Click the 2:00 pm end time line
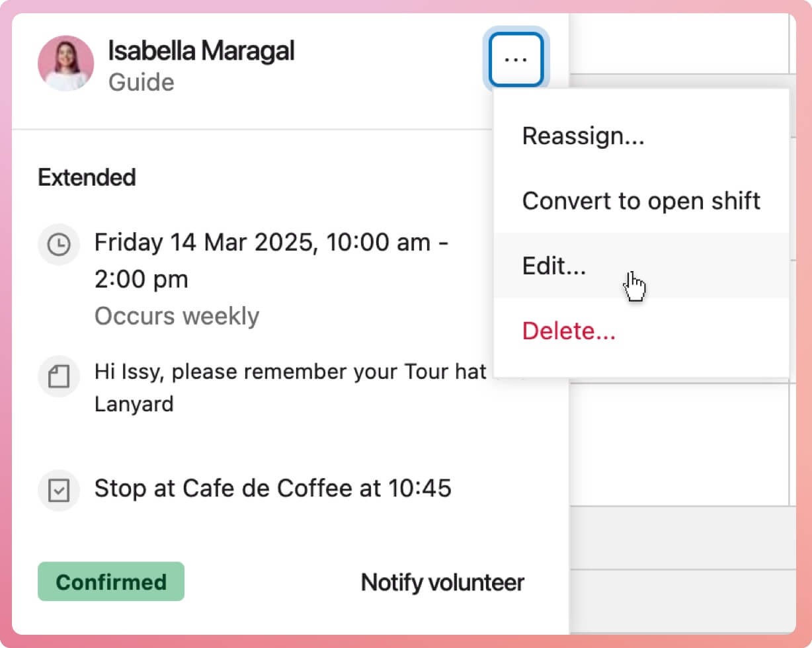 141,280
